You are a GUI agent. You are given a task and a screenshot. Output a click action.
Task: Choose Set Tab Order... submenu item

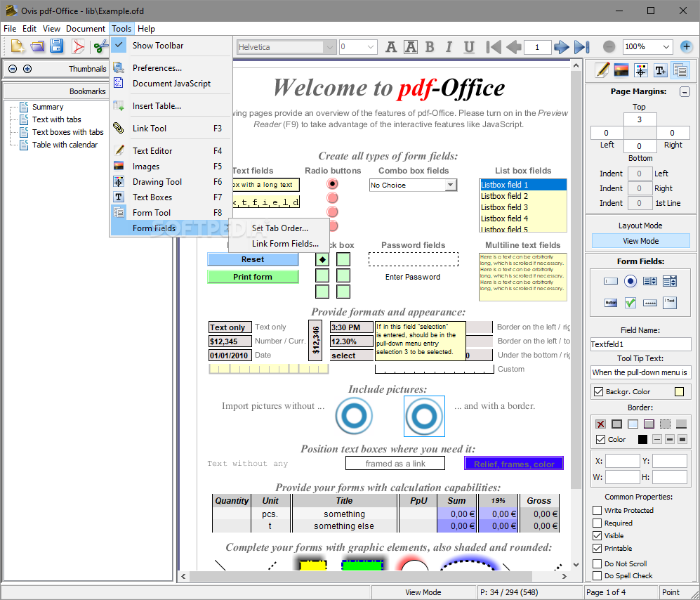click(x=280, y=228)
